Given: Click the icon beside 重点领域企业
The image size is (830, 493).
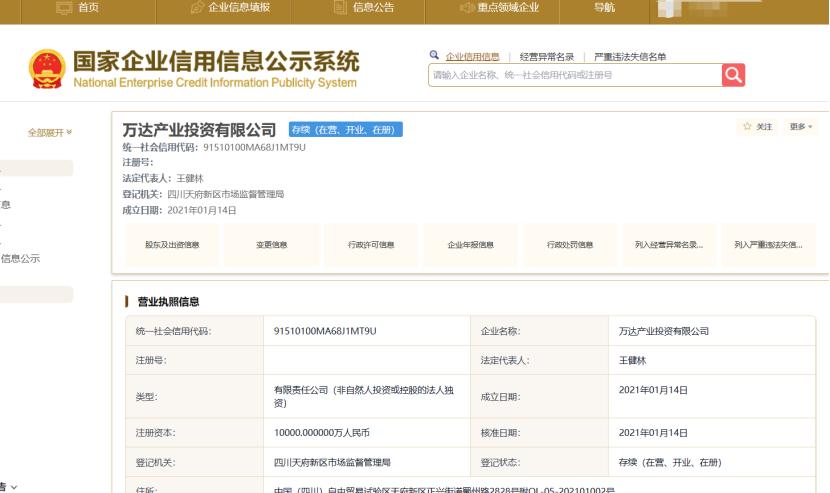Looking at the screenshot, I should [467, 7].
